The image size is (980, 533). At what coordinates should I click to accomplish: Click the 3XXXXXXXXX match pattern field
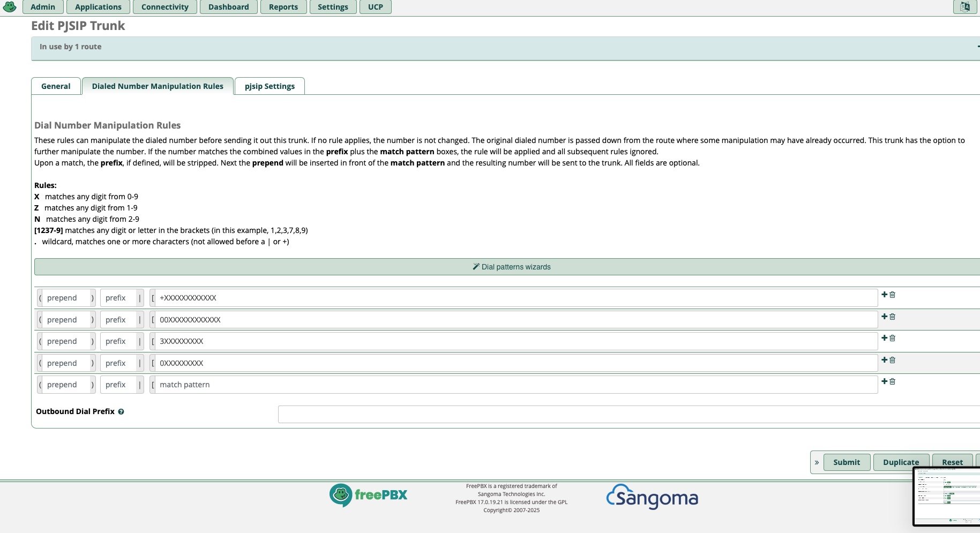pos(516,341)
